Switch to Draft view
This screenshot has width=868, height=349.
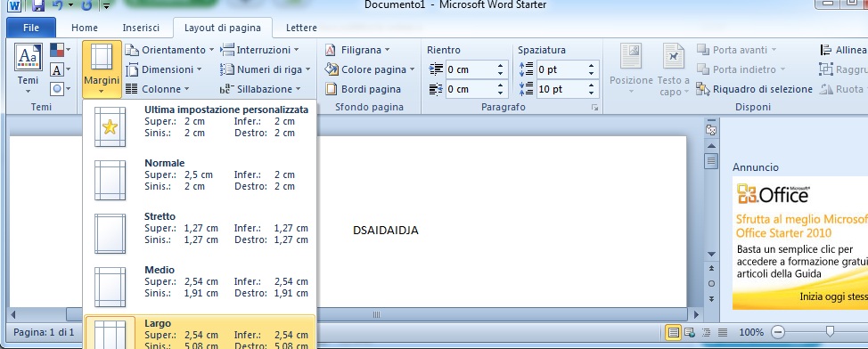(722, 332)
